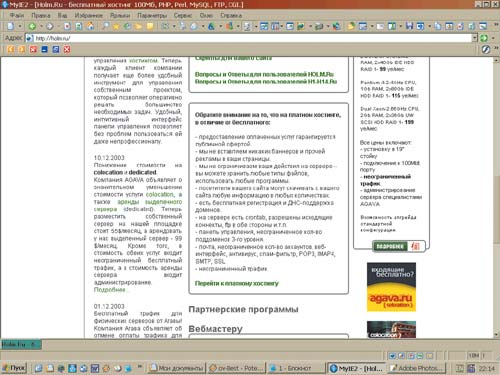The width and height of the screenshot is (500, 375).
Task: Click the blue restore-tab icon in lower toolbar
Action: coord(56,49)
